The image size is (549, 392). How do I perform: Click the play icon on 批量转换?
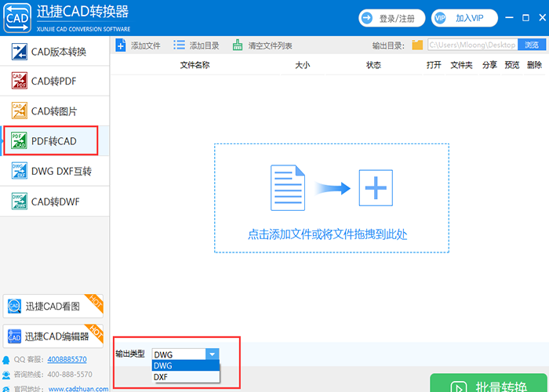tap(459, 387)
